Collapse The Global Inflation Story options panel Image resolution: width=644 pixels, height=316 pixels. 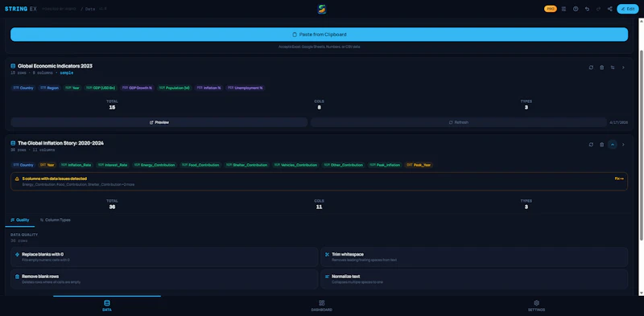tap(613, 145)
